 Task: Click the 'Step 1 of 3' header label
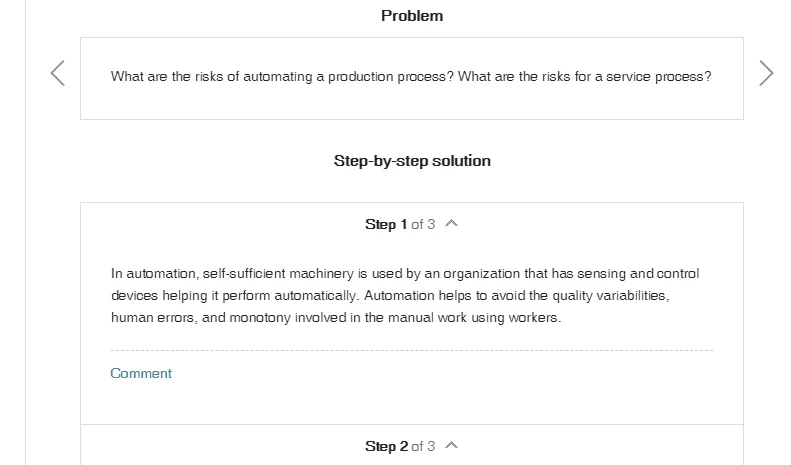(x=400, y=224)
